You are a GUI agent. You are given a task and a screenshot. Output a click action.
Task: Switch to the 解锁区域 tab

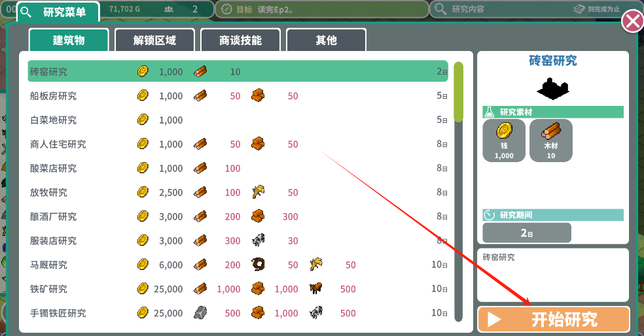point(154,40)
